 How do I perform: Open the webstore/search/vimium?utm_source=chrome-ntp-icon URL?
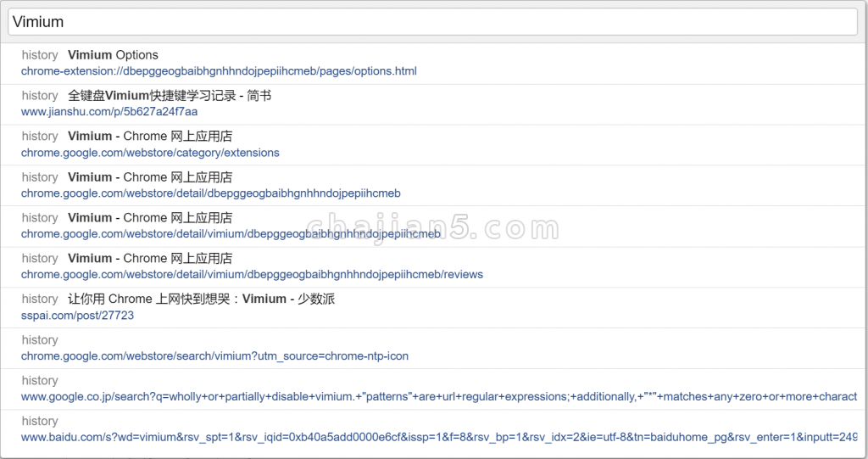[x=214, y=356]
